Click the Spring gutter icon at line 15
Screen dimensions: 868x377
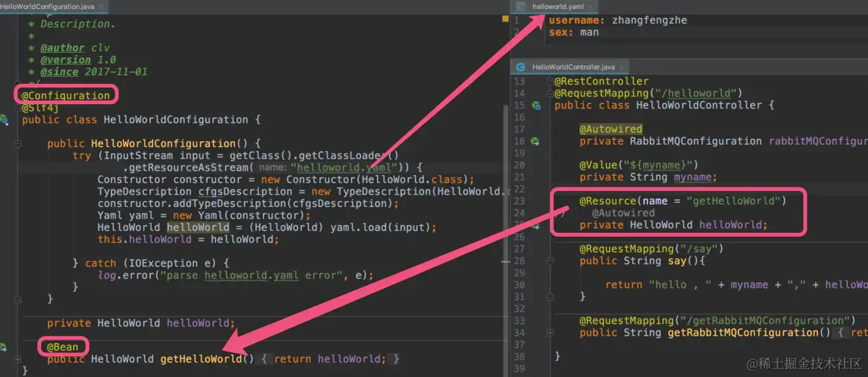tap(537, 106)
